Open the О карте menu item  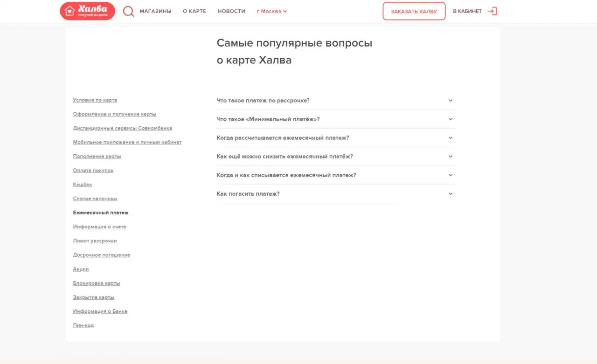tap(194, 11)
